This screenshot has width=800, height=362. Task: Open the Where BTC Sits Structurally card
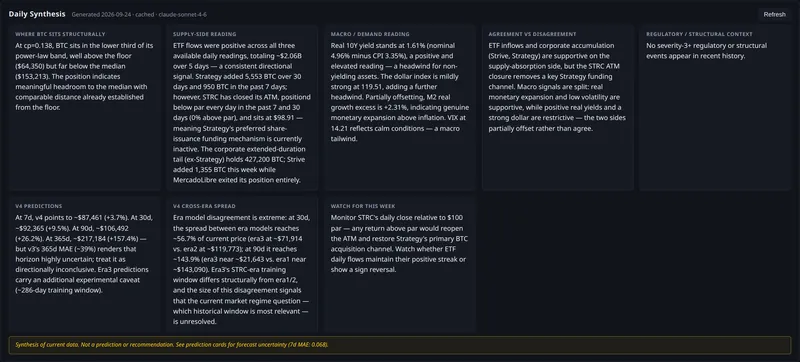point(85,108)
